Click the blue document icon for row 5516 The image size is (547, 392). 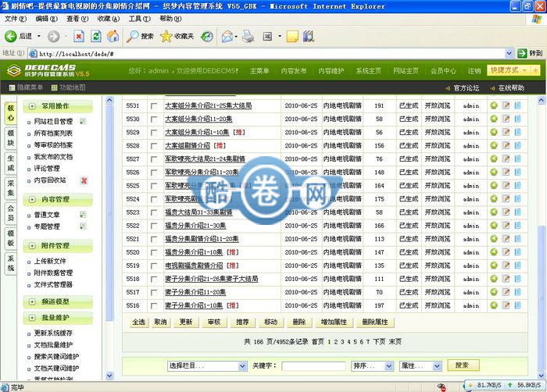point(517,305)
